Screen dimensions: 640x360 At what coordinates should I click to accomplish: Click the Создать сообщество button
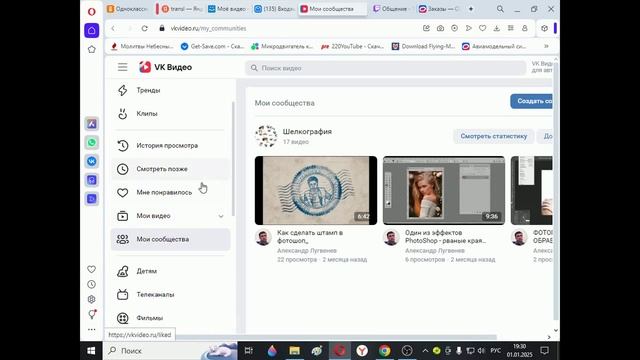click(x=531, y=101)
